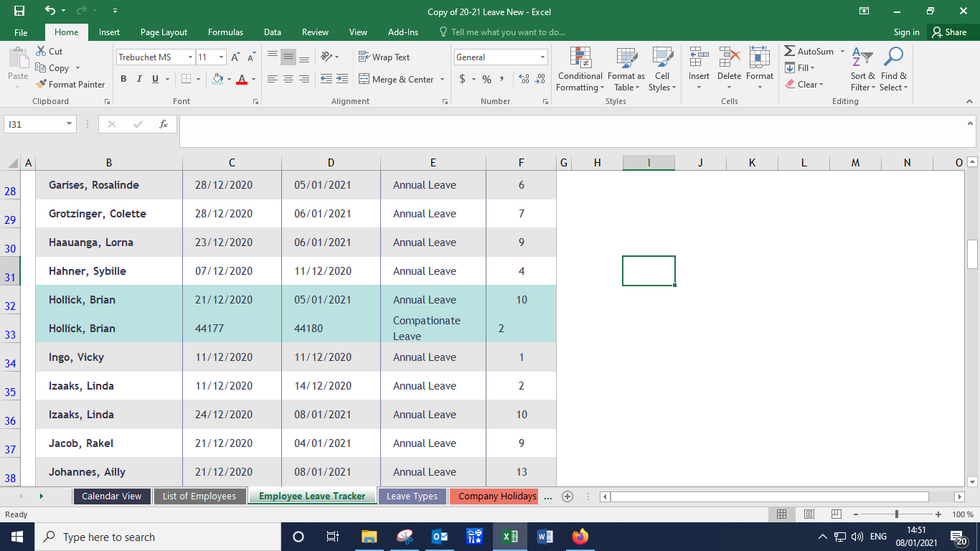Viewport: 980px width, 551px height.
Task: Click Merge & Center button
Action: (x=396, y=79)
